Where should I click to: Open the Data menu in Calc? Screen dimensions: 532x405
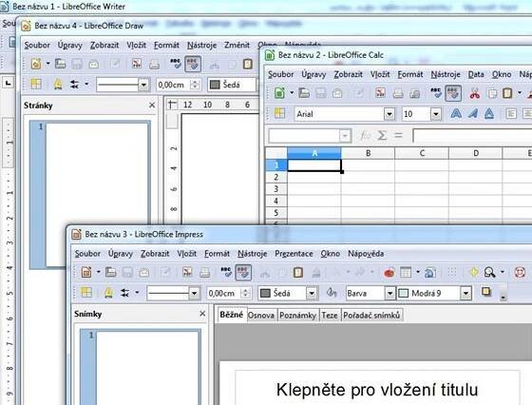pos(476,74)
